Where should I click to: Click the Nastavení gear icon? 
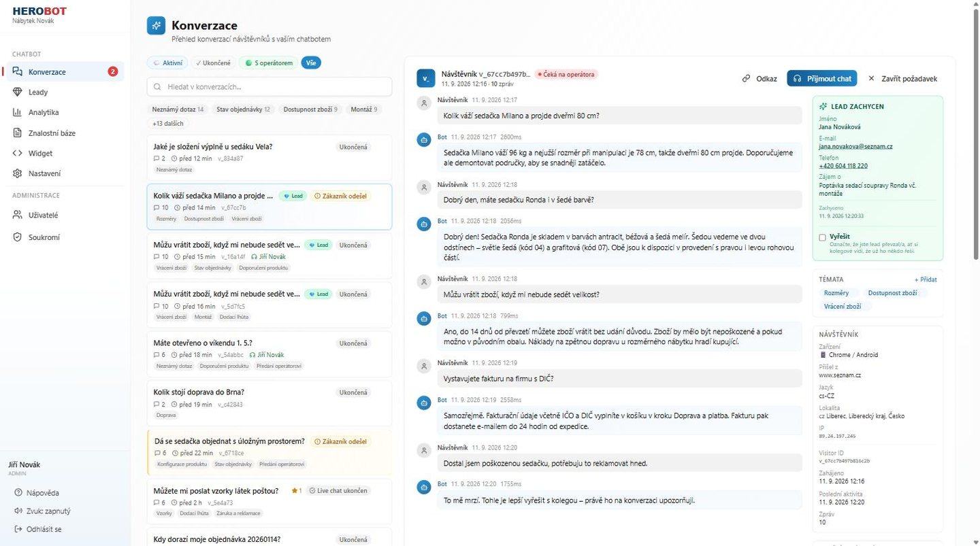[18, 173]
